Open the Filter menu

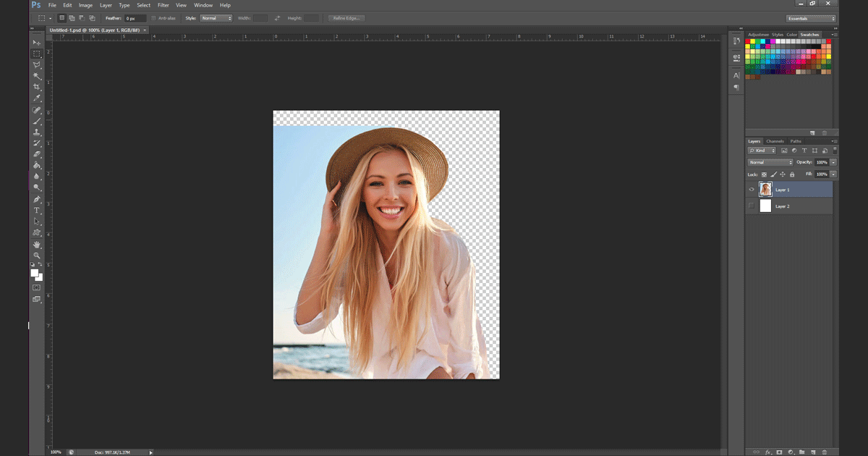[x=163, y=5]
